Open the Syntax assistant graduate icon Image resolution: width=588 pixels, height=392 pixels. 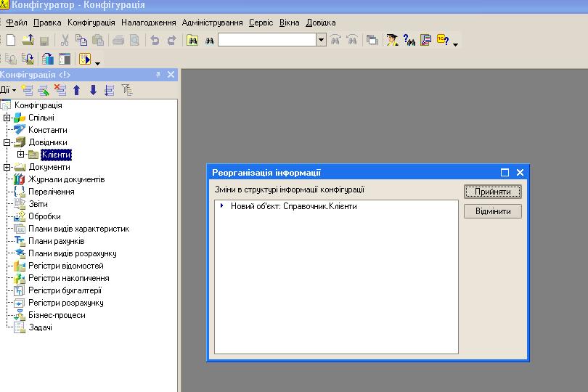[392, 40]
